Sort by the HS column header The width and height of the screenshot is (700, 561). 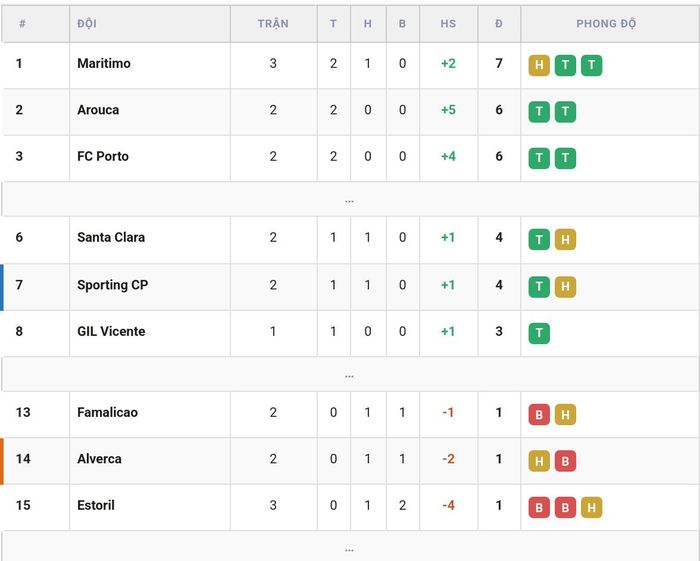tap(448, 24)
